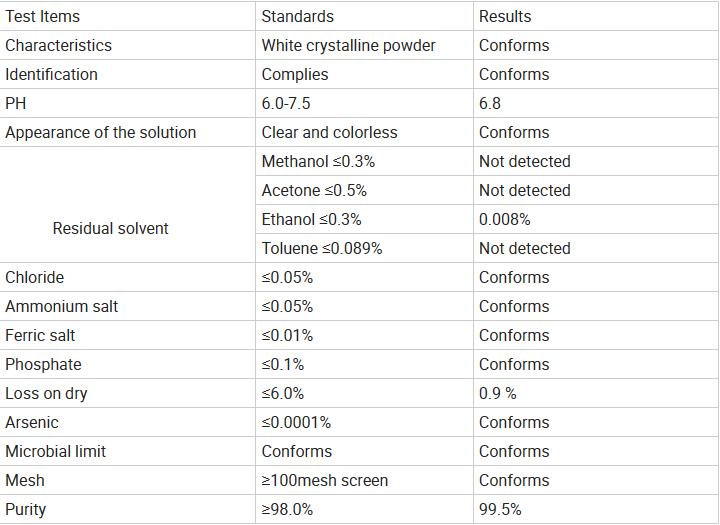Select the Ammonium salt row label
This screenshot has height=525, width=720.
(128, 306)
